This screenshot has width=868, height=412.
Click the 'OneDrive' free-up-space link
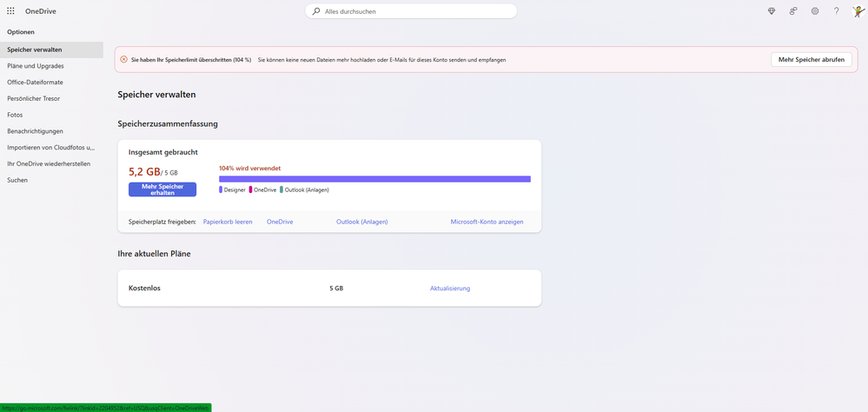280,222
